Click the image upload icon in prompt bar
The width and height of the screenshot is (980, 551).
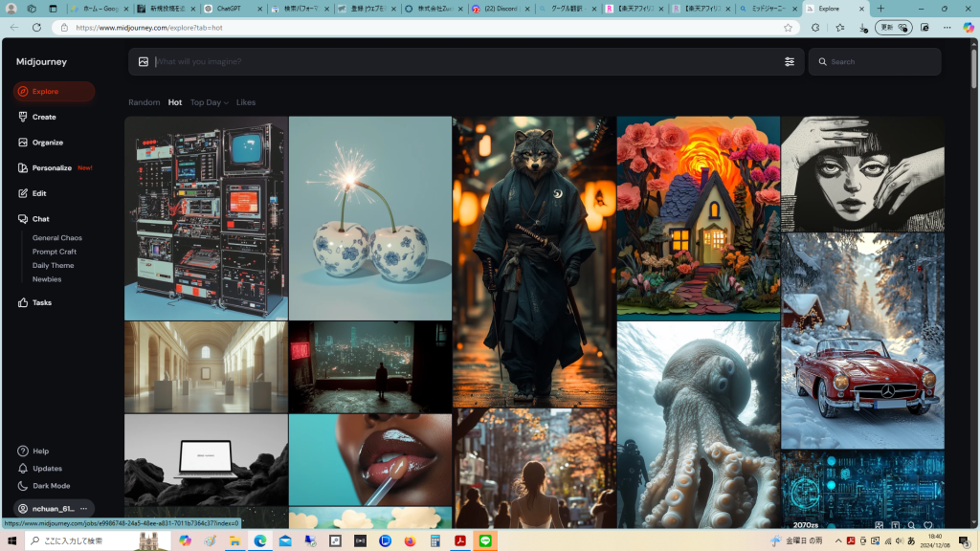(144, 61)
